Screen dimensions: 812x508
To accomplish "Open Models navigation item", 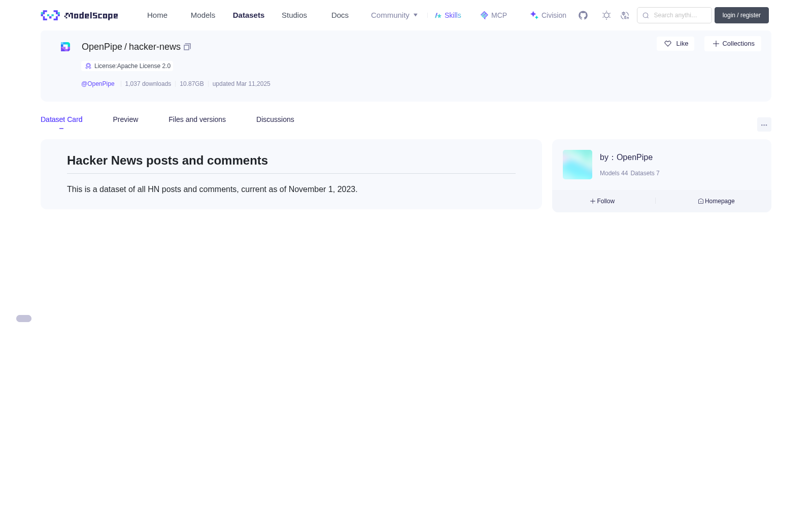I will [203, 15].
